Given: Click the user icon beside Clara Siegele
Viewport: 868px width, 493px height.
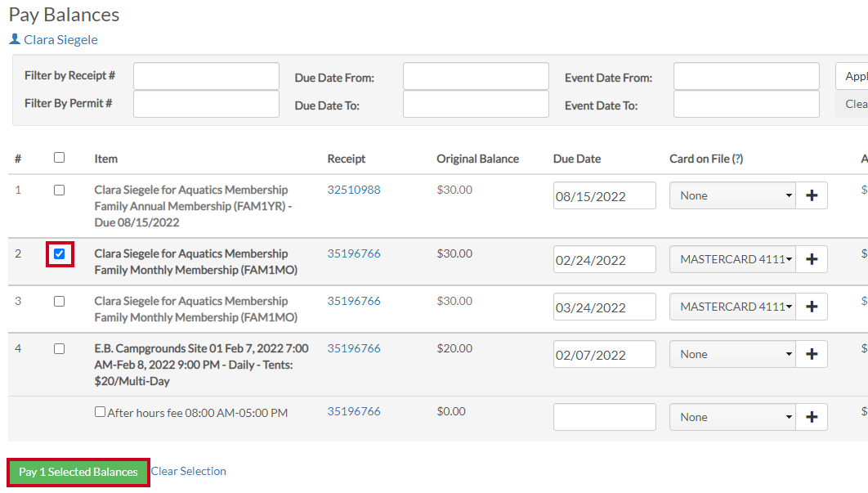Looking at the screenshot, I should (15, 39).
